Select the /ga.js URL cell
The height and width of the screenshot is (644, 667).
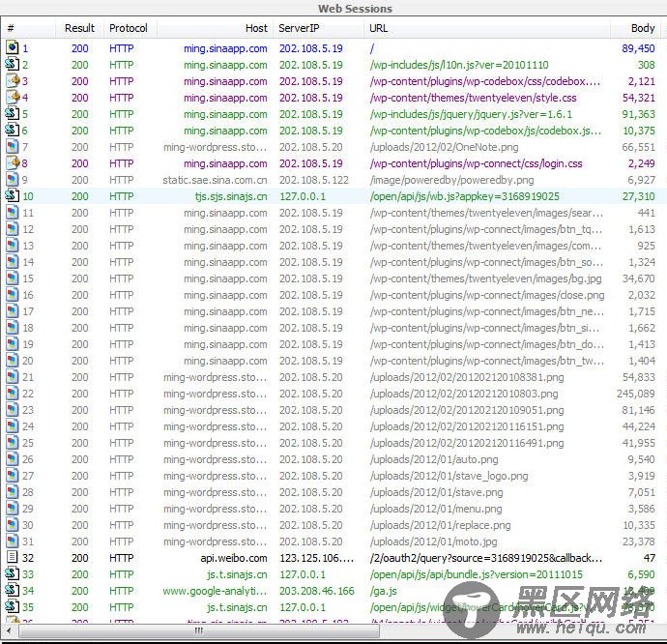(x=383, y=591)
